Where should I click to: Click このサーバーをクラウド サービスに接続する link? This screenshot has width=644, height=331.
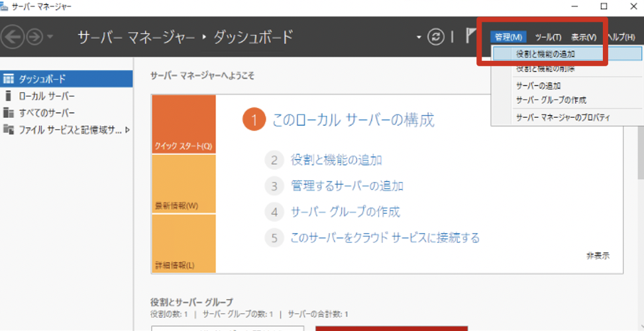click(385, 238)
